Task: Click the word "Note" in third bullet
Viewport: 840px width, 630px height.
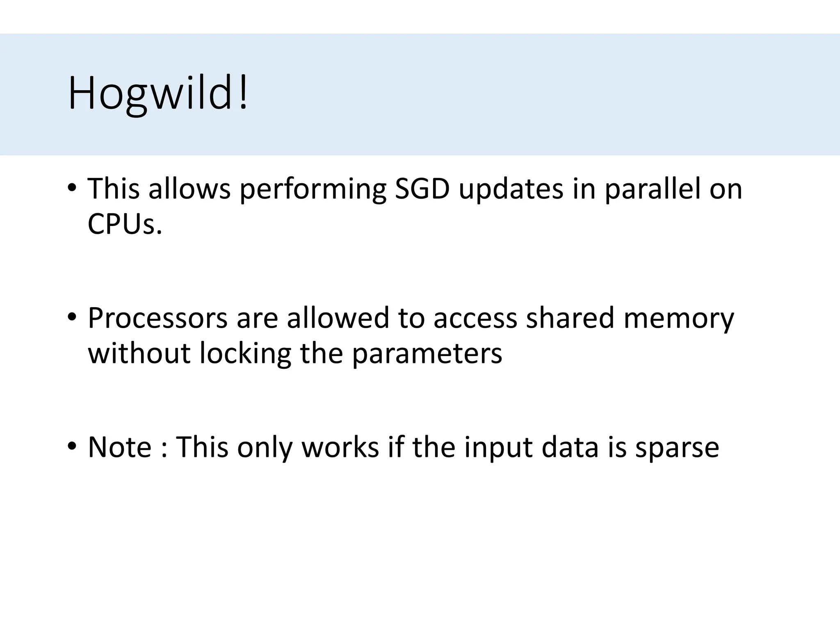Action: click(119, 447)
